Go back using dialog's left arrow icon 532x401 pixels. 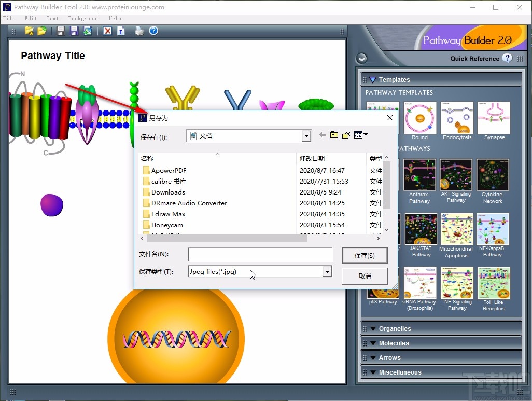point(322,135)
